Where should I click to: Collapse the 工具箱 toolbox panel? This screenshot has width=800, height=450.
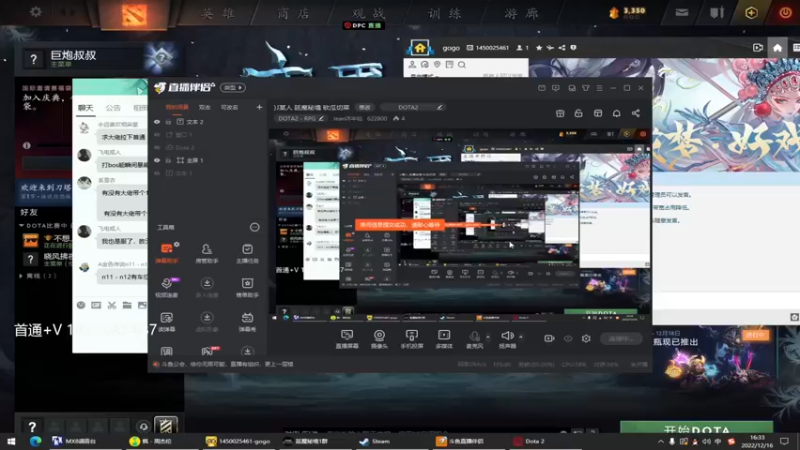point(255,227)
